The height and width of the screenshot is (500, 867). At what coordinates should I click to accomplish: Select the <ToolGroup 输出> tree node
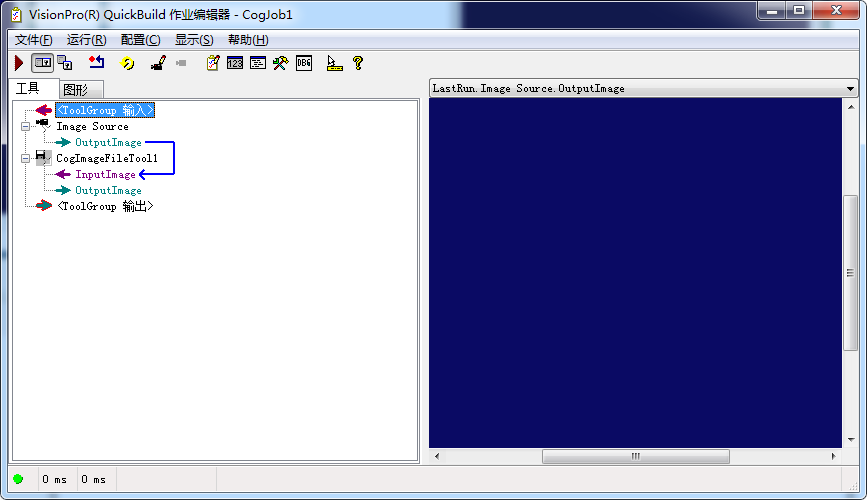(105, 206)
